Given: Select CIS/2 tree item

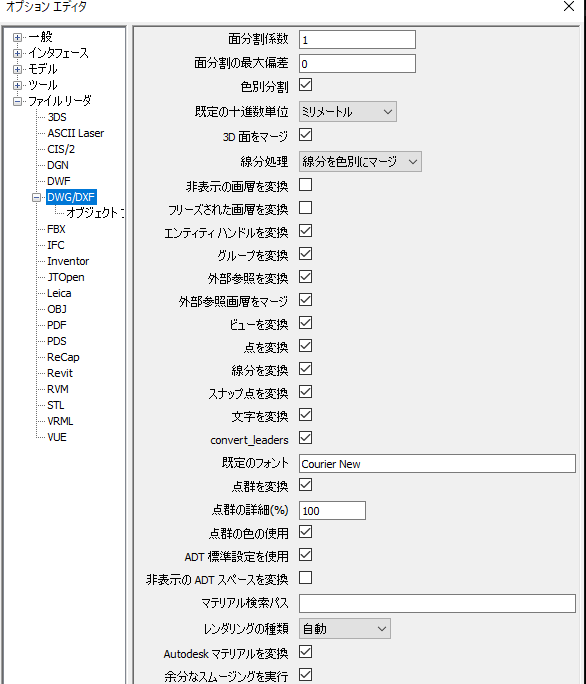Looking at the screenshot, I should (x=61, y=150).
